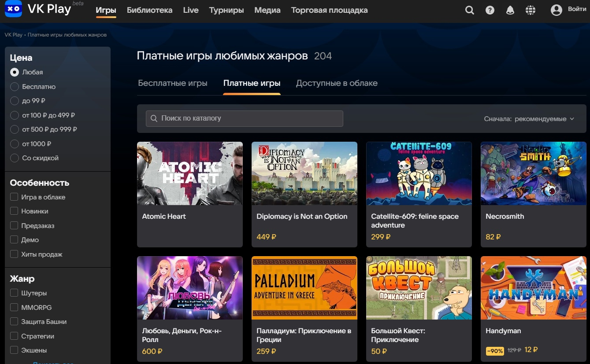Go to the Медиа section

[267, 10]
